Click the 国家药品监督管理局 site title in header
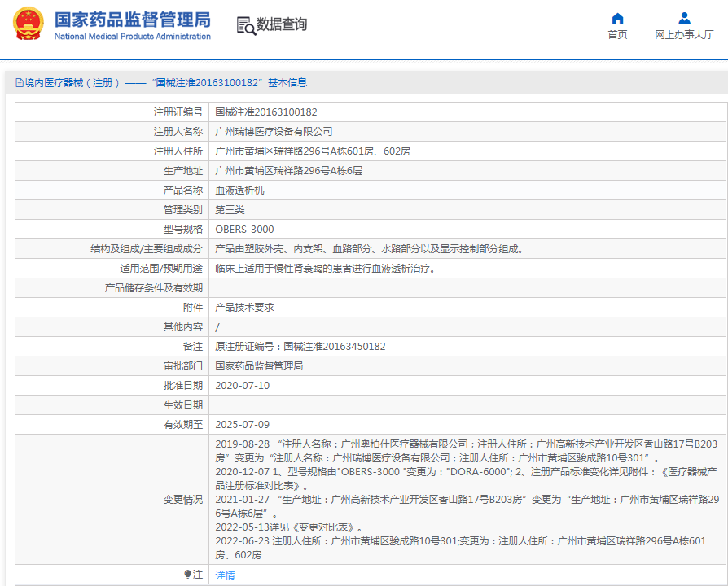The height and width of the screenshot is (586, 728). (132, 20)
